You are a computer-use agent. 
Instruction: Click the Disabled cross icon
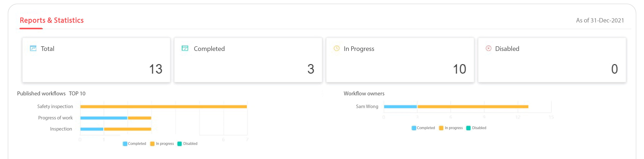tap(489, 49)
